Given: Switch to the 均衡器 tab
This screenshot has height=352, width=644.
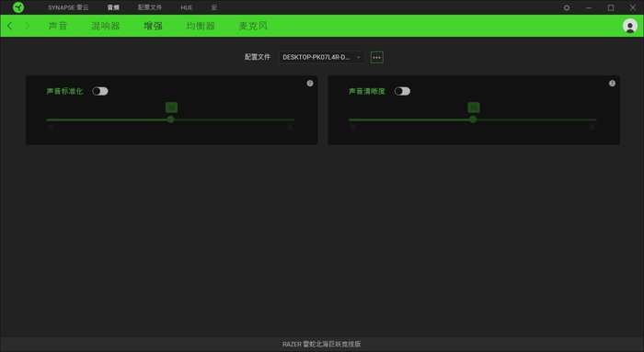Looking at the screenshot, I should [201, 26].
